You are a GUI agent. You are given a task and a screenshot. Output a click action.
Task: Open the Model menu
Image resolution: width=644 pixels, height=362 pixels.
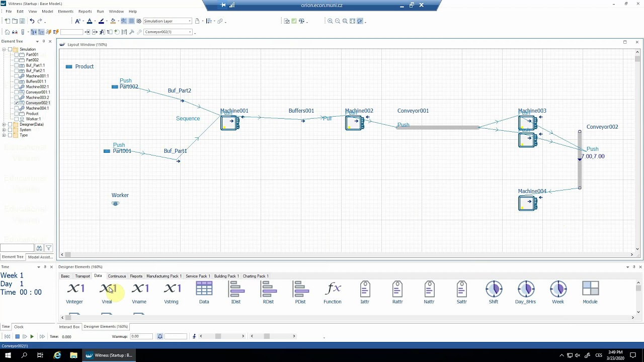coord(47,12)
